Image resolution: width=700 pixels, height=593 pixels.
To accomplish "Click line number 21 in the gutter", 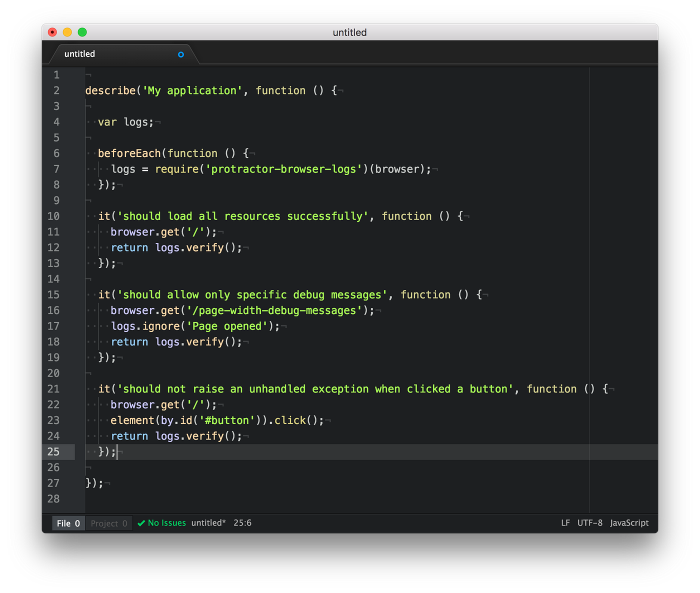I will click(53, 388).
